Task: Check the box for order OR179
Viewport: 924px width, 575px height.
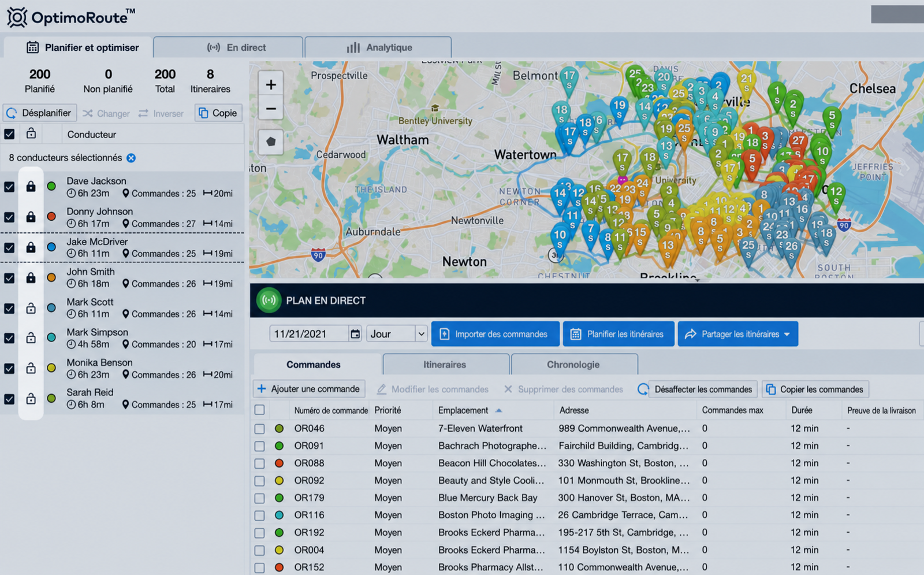Action: pyautogui.click(x=260, y=498)
